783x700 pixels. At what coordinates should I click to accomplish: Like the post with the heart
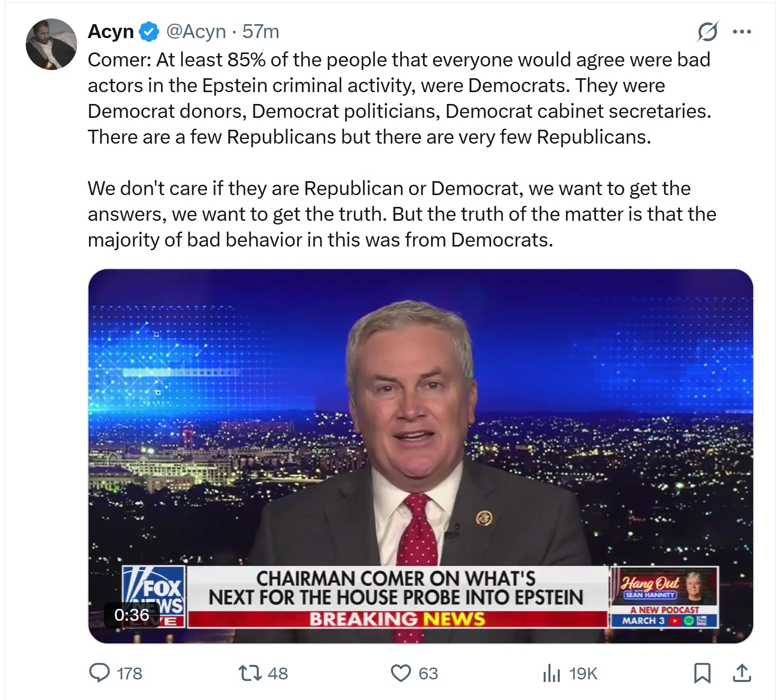[401, 673]
